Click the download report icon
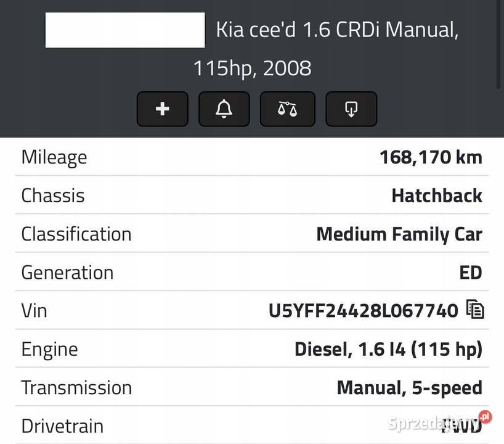Screen dimensions: 504x444 click(351, 109)
